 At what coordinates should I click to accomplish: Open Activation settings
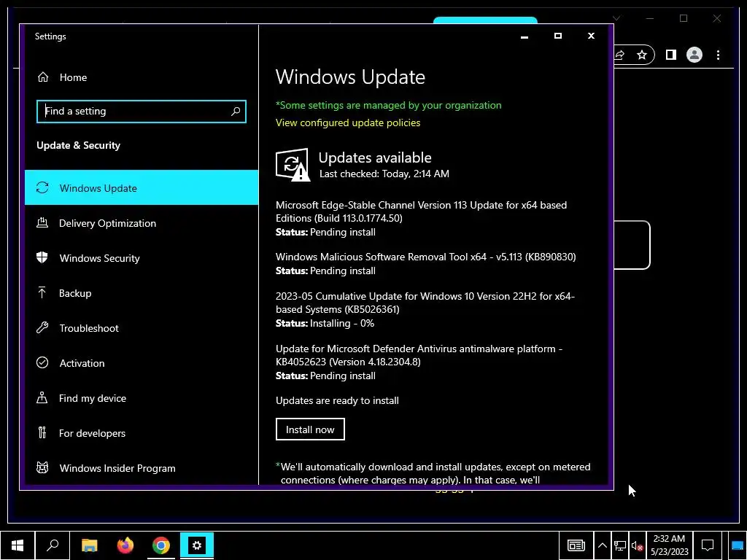(142, 363)
